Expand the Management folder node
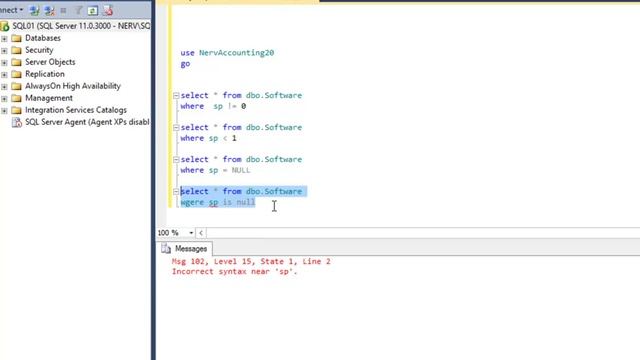Viewport: 640px width, 360px height. [x=4, y=99]
